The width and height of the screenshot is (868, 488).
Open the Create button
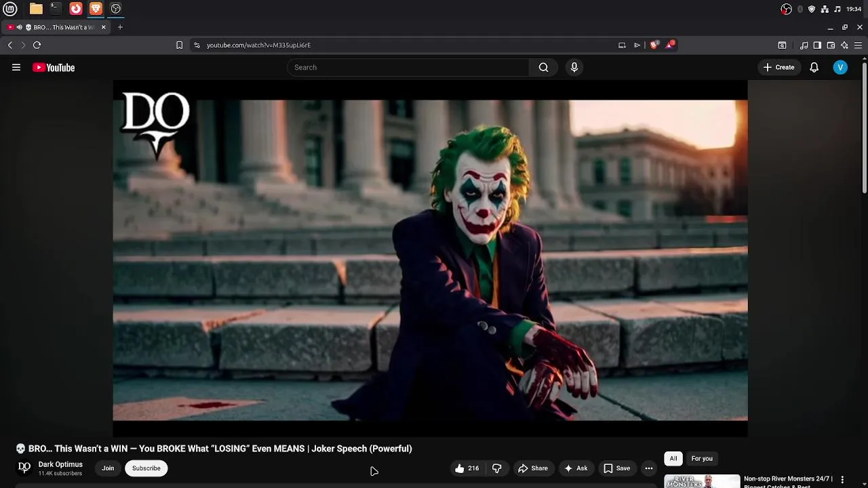point(778,67)
